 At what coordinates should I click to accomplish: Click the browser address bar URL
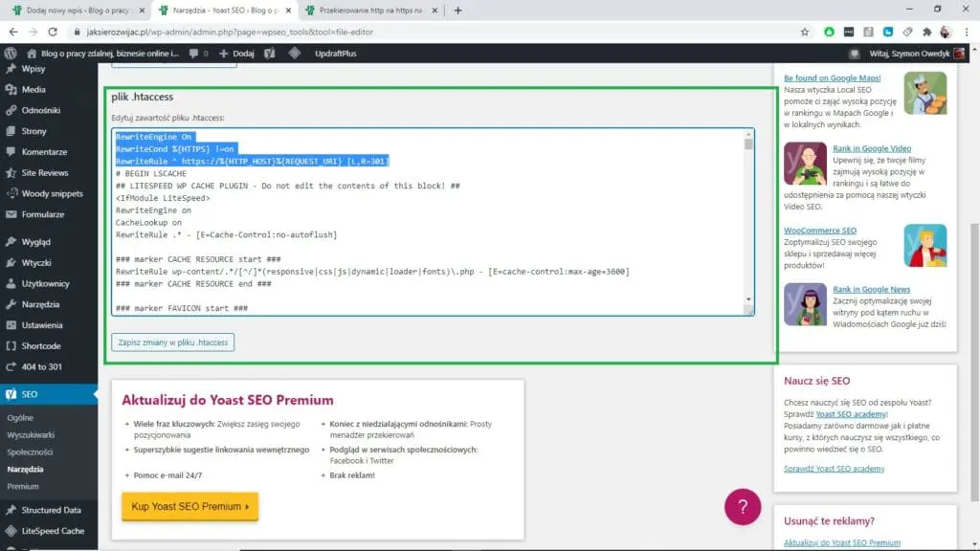230,32
